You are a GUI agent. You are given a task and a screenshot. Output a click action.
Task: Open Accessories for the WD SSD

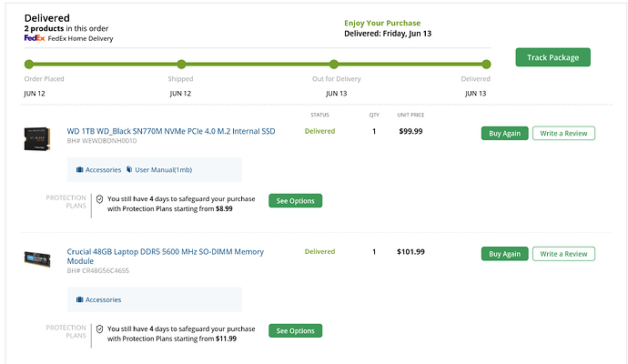point(98,170)
